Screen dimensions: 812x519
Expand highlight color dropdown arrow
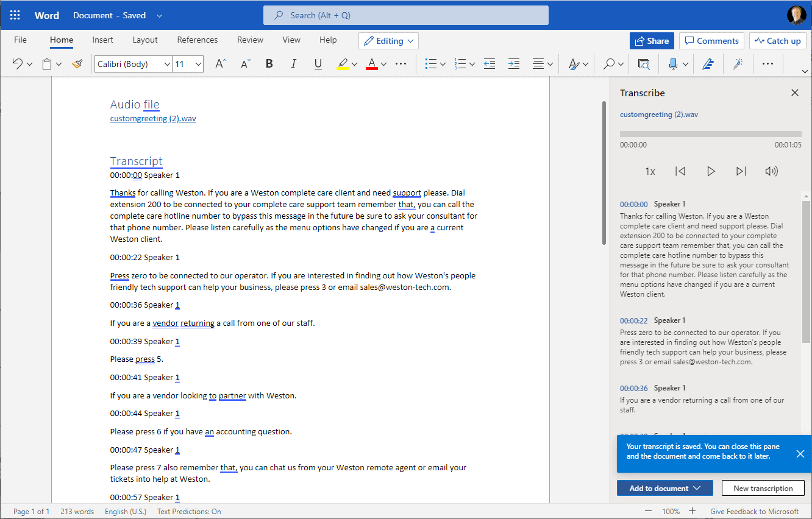pyautogui.click(x=354, y=64)
